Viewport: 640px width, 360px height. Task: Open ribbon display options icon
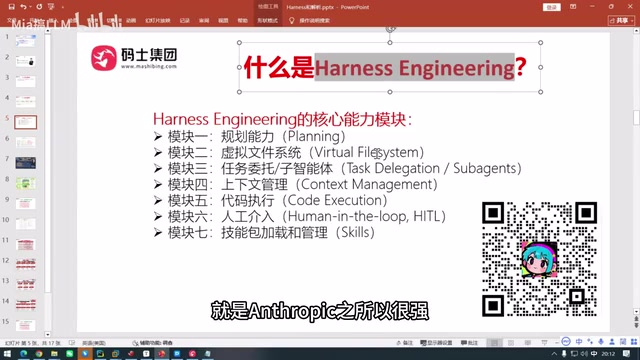573,7
